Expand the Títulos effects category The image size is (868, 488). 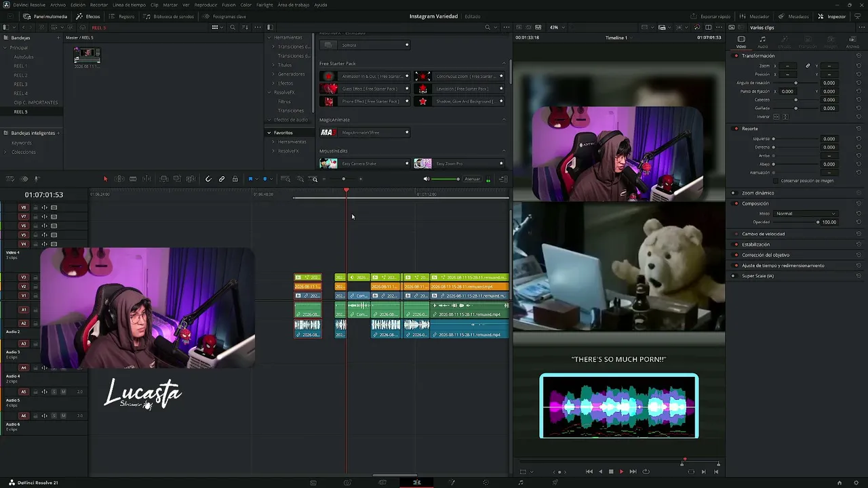pyautogui.click(x=273, y=65)
